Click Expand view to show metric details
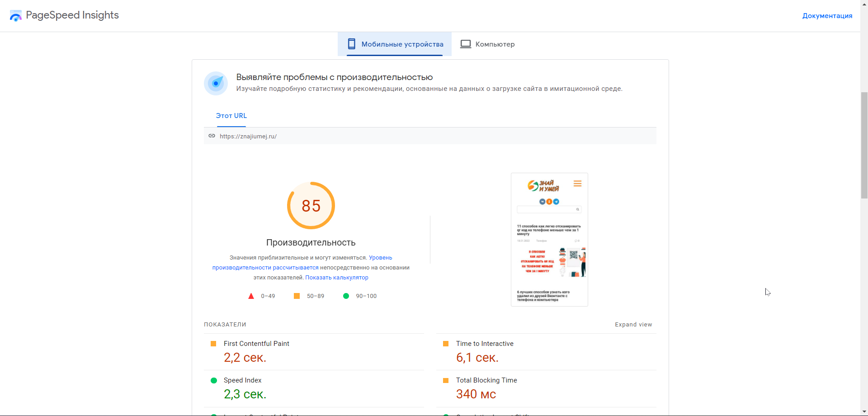The height and width of the screenshot is (416, 868). coord(633,325)
